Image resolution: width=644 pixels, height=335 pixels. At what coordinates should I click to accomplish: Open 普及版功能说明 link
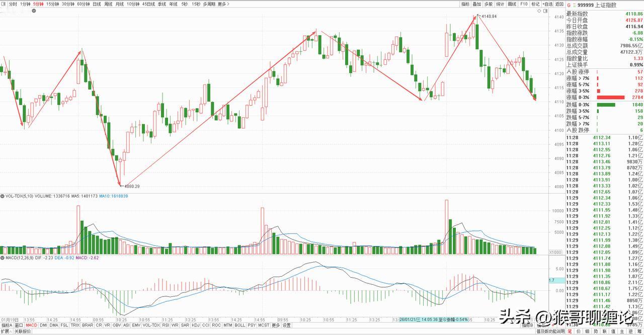[550, 331]
